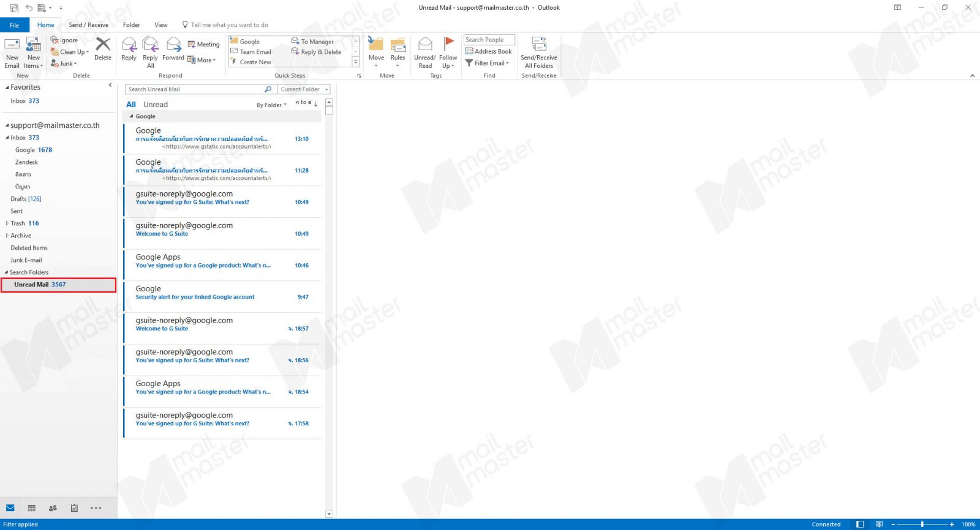Switch to Tasks view icon
This screenshot has width=980, height=530.
(74, 508)
